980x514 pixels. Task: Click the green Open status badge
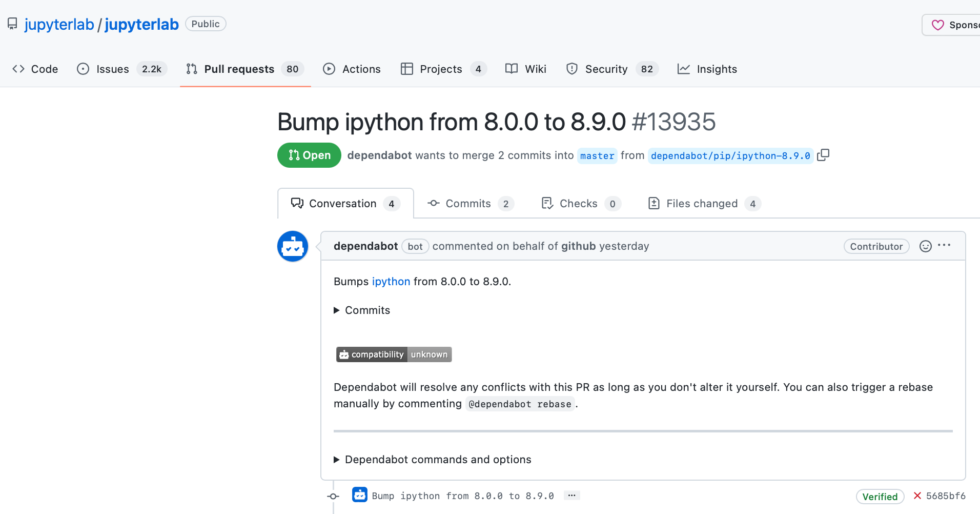309,155
